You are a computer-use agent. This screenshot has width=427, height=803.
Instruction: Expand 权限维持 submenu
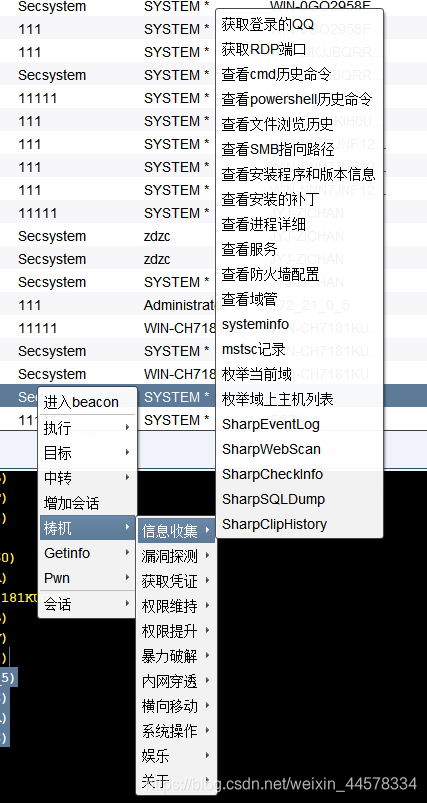click(176, 606)
